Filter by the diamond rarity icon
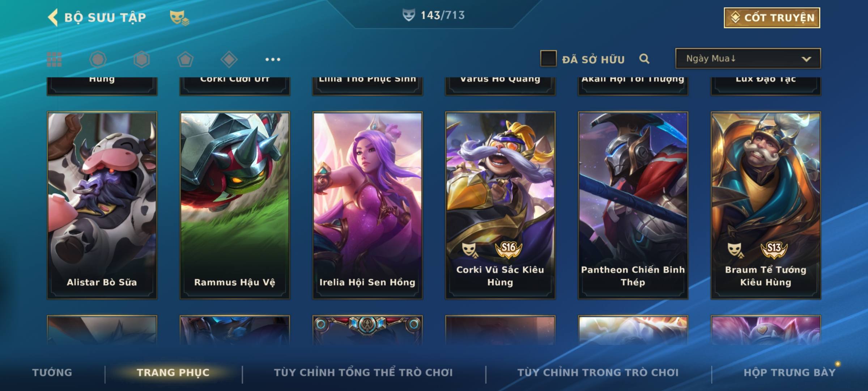Image resolution: width=868 pixels, height=391 pixels. tap(229, 59)
